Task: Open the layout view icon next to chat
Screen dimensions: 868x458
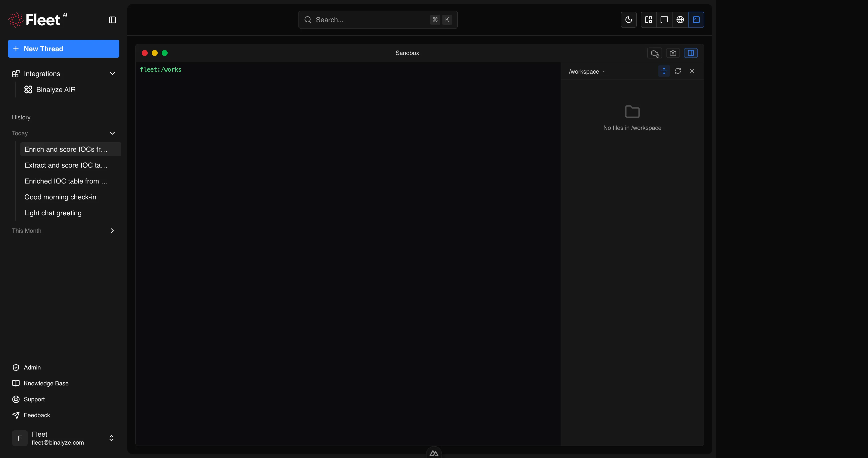Action: click(x=648, y=20)
